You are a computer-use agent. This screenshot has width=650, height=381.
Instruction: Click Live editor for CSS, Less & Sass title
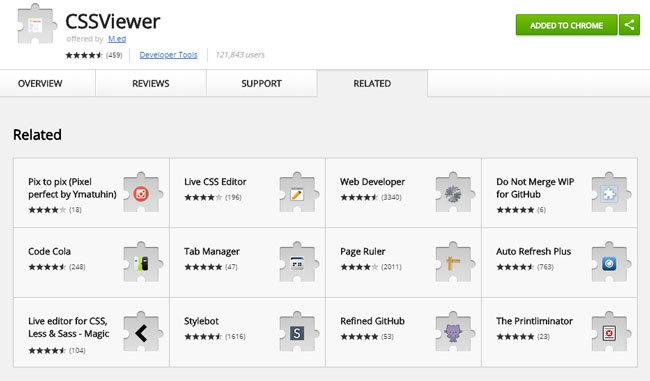(x=68, y=327)
